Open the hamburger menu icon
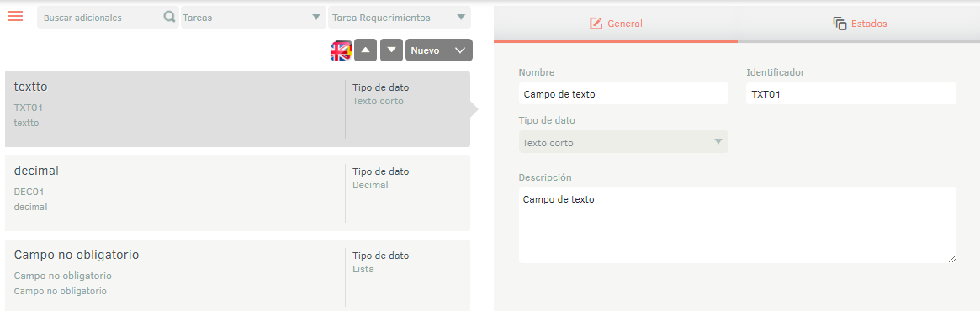Screen dimensions: 980x311 coord(15,16)
